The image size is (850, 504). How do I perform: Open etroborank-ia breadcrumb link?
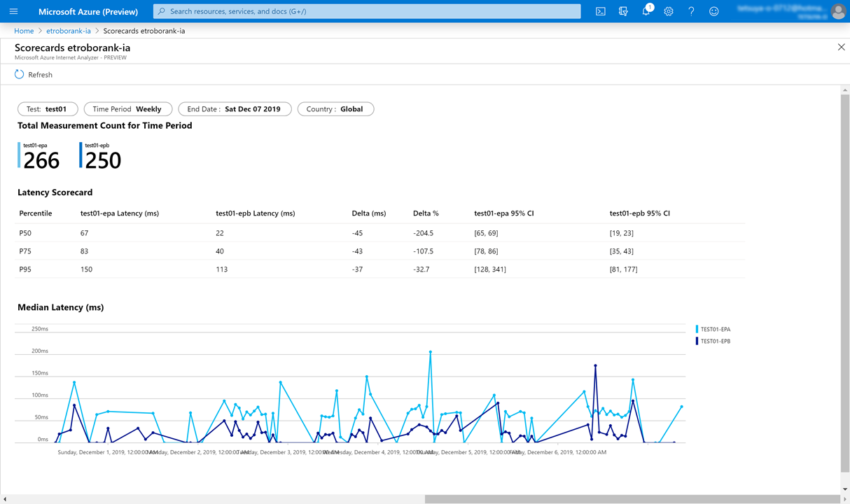coord(69,31)
